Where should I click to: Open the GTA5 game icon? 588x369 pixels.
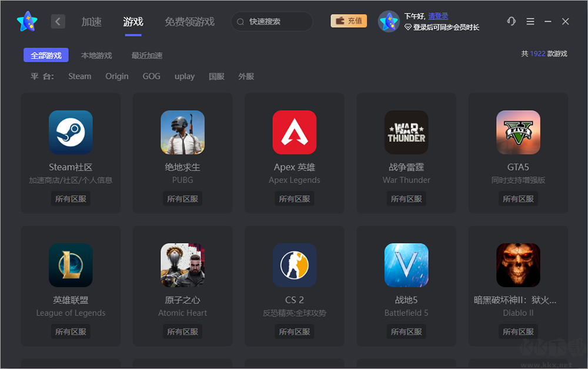tap(518, 132)
